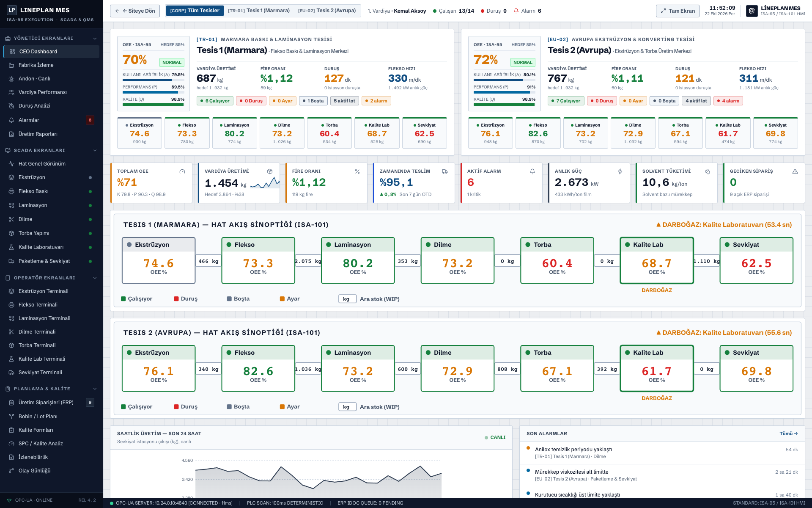Screen dimensions: 812x508
Task: Open Hat Genel Görünüm icon
Action: coord(11,164)
